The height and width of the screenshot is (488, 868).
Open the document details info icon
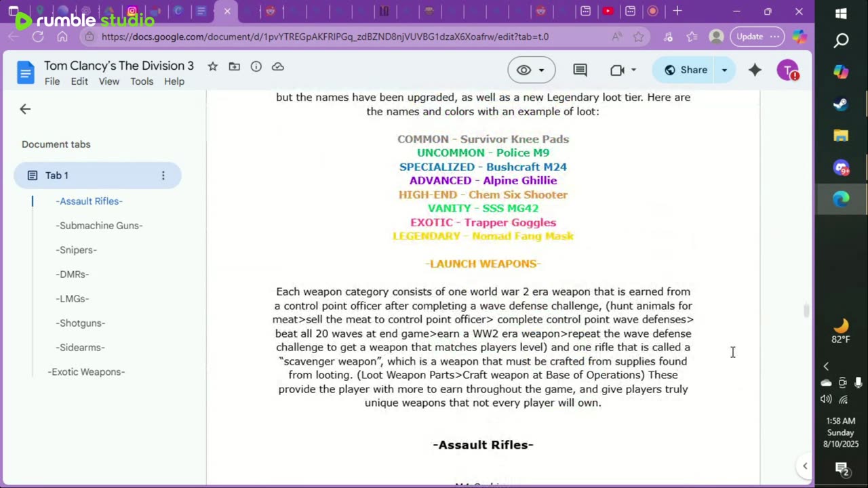pos(256,66)
